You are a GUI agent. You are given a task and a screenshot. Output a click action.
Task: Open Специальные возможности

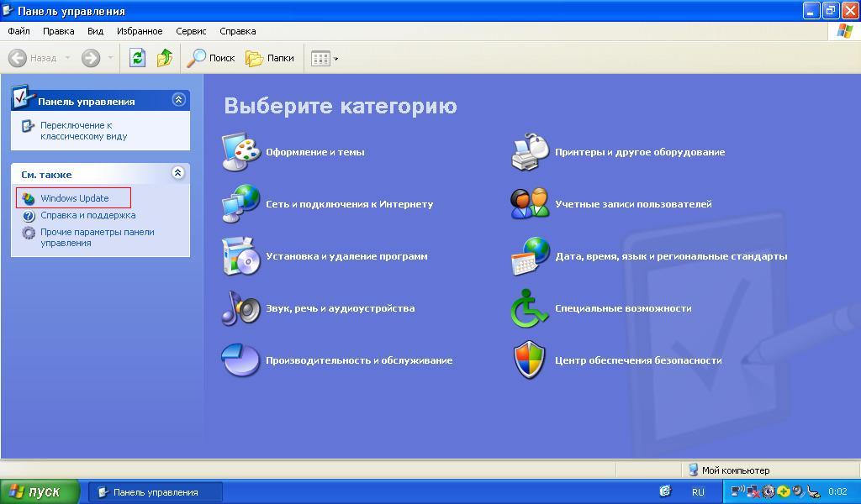pos(623,308)
